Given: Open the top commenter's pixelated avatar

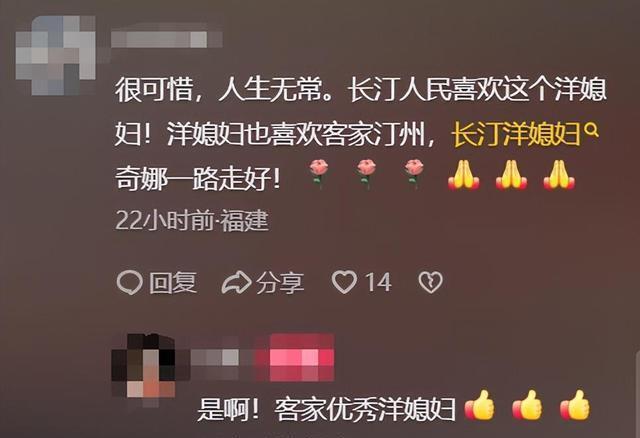Looking at the screenshot, I should click(x=56, y=55).
